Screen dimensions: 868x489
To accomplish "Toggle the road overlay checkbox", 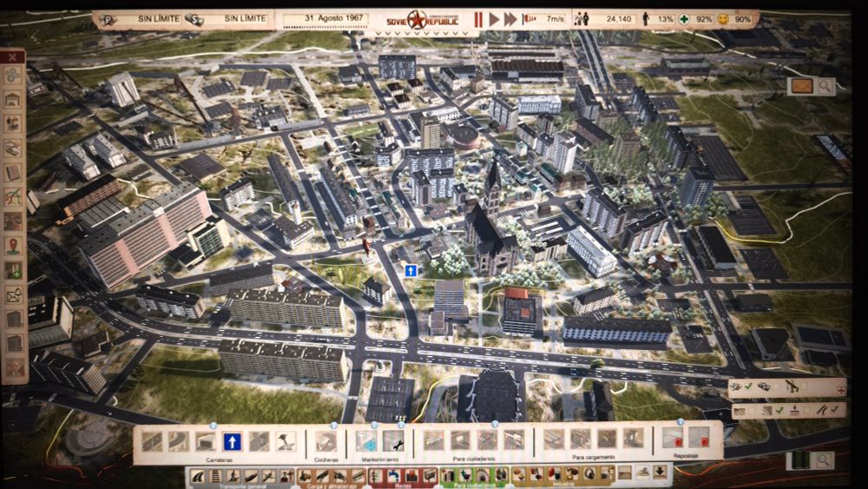I will 835,410.
